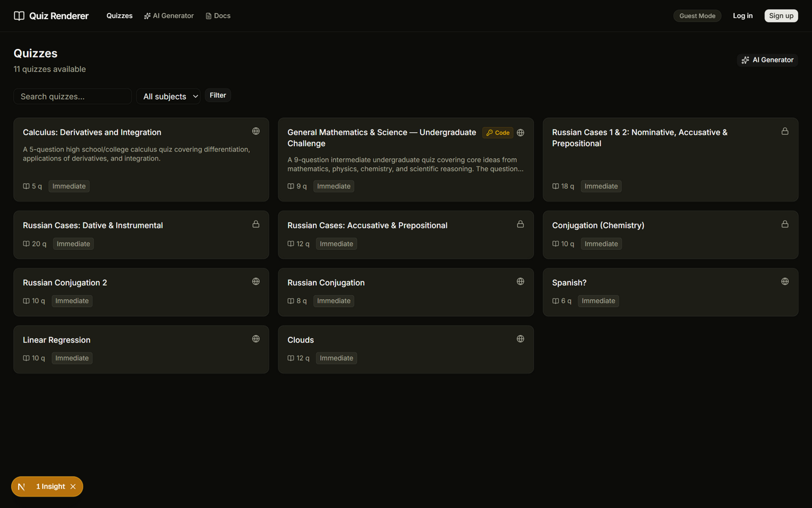Click the Filter button
812x508 pixels.
coord(218,95)
